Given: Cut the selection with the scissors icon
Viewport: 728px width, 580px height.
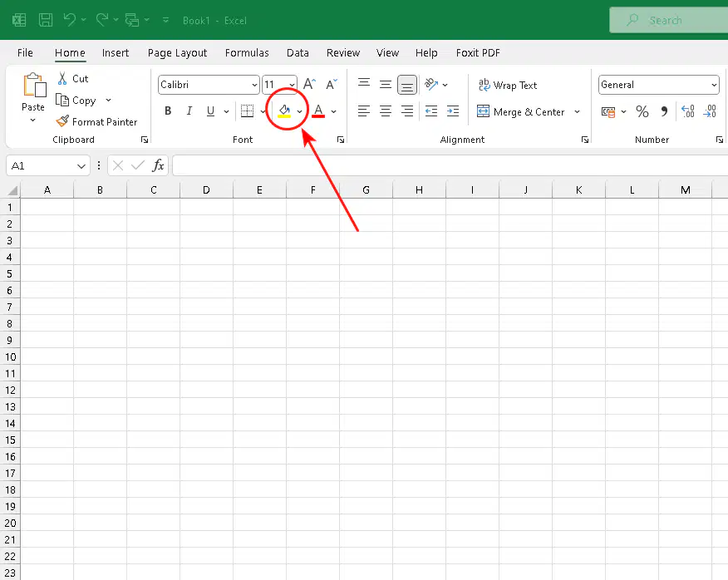Looking at the screenshot, I should tap(62, 78).
